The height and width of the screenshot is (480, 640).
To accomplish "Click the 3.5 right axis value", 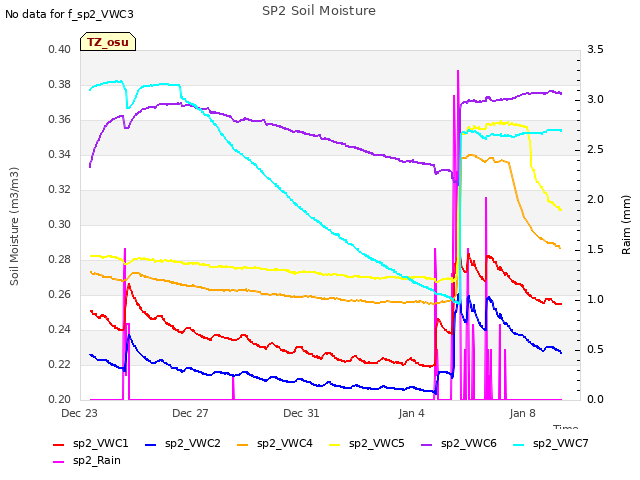I will [596, 49].
